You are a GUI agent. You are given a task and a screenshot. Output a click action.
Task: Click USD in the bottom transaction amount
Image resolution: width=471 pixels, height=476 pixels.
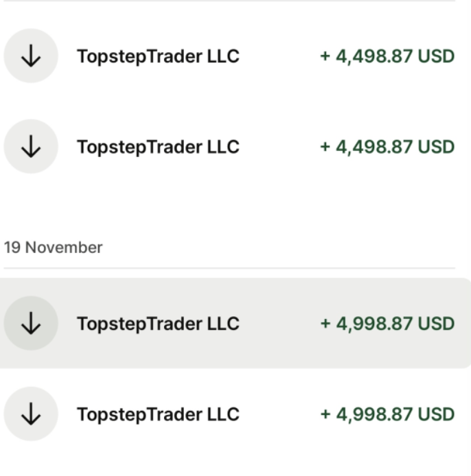pyautogui.click(x=436, y=414)
